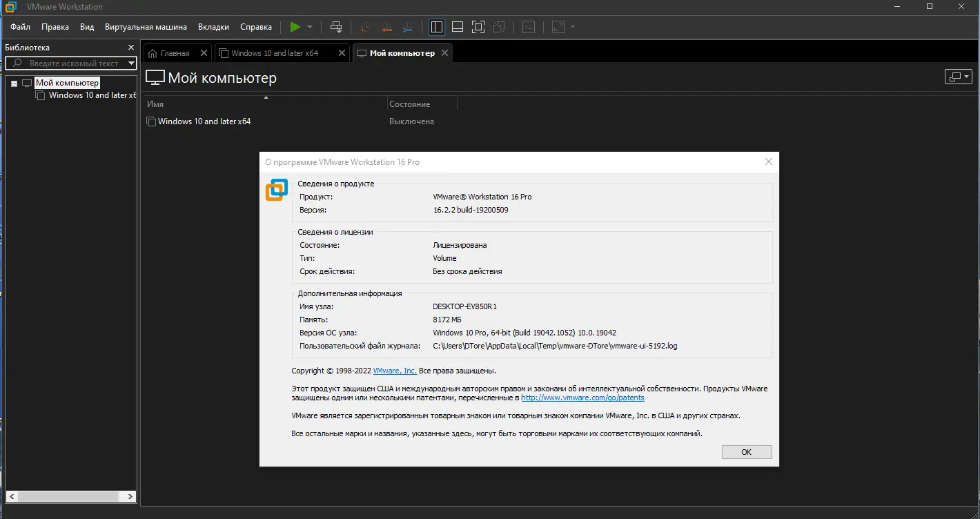The height and width of the screenshot is (519, 980).
Task: Select the Мой компьютер tab
Action: coord(402,53)
